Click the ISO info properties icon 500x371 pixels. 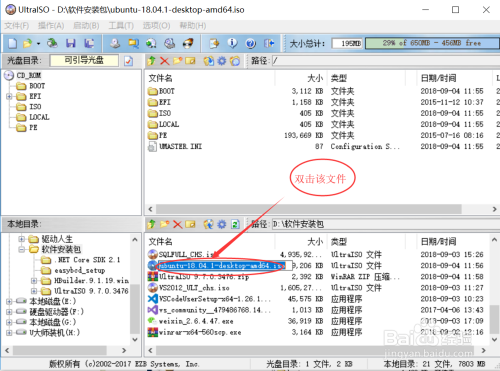point(232,43)
